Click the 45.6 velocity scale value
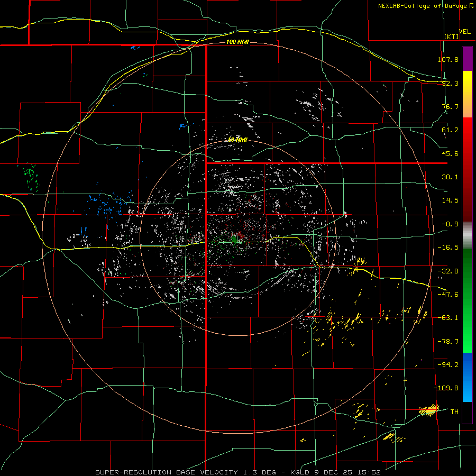Screen dimensions: 476x476 [450, 153]
